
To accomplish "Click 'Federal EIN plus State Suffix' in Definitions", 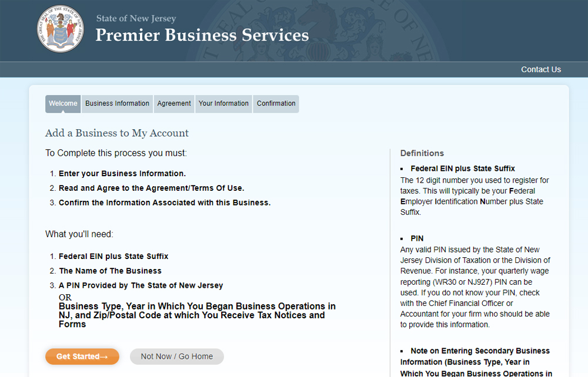I will (463, 169).
